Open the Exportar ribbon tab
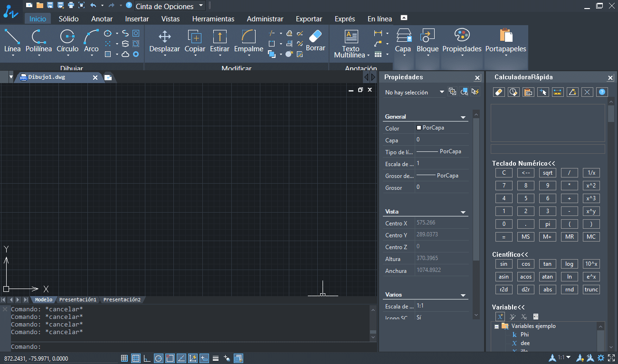 pyautogui.click(x=309, y=19)
